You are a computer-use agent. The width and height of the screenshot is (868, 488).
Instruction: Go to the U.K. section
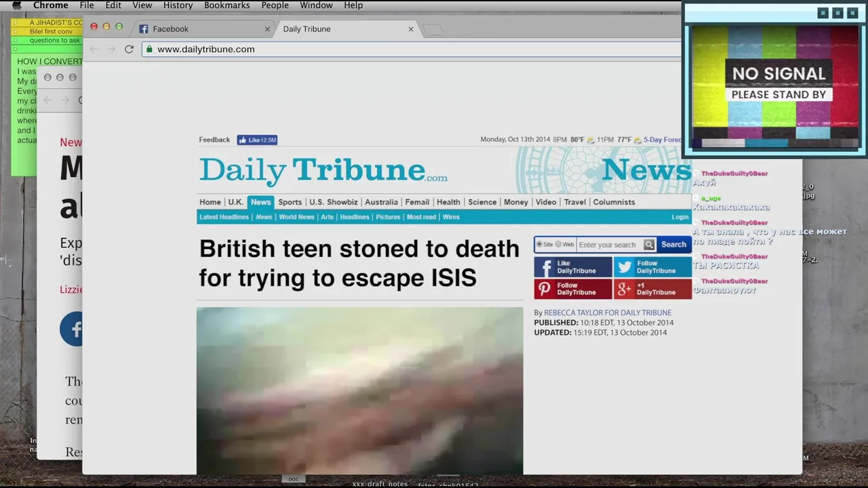coord(235,202)
